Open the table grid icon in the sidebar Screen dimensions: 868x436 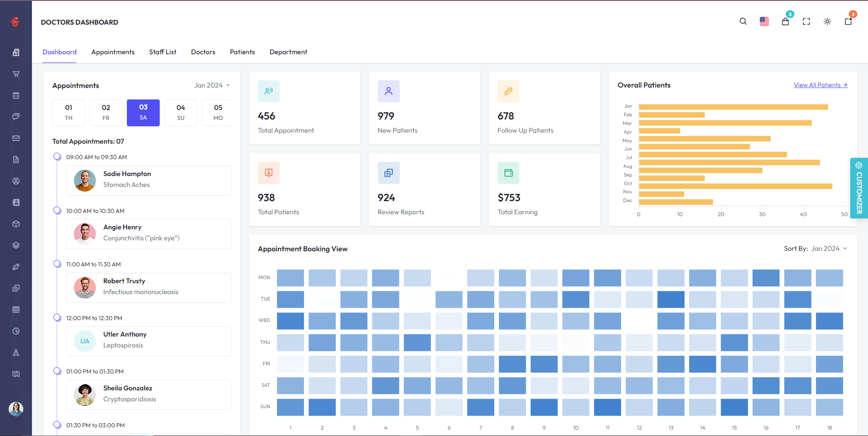click(x=16, y=310)
